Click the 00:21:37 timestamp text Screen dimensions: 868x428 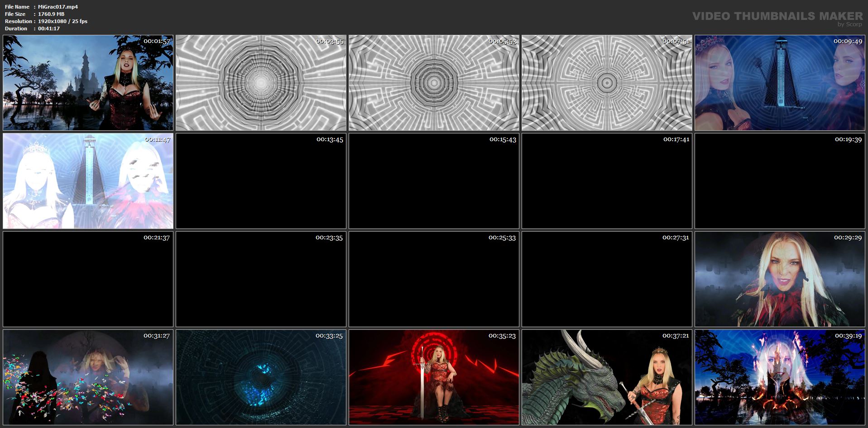click(157, 238)
